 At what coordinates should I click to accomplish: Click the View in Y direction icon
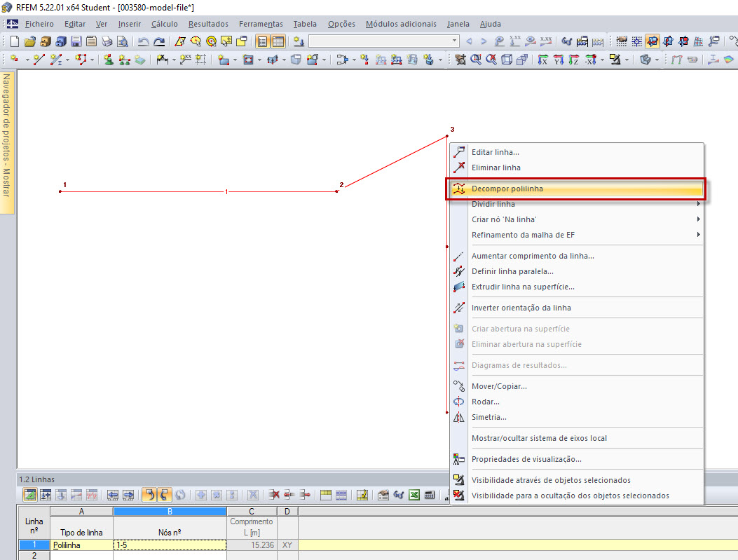coord(558,60)
